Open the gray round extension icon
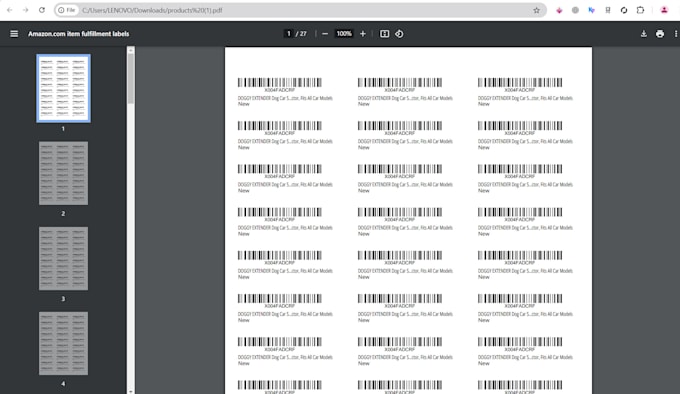The height and width of the screenshot is (394, 680). pos(575,10)
